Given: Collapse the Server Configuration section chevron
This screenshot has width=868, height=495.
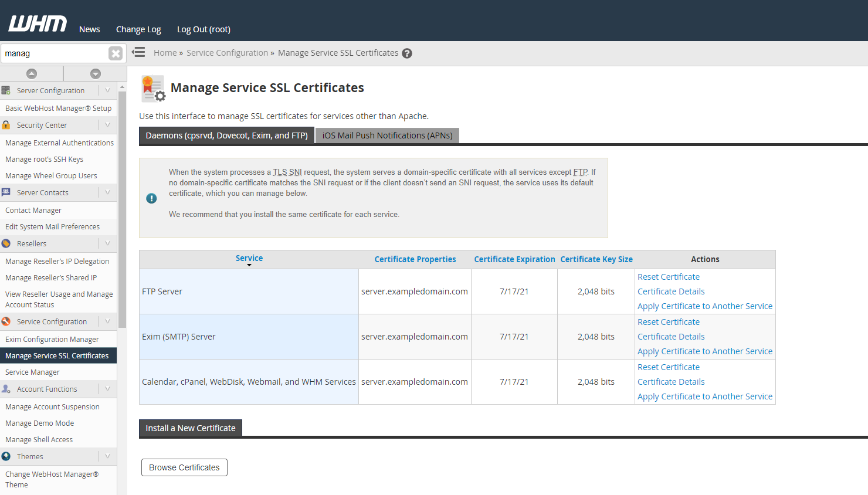Looking at the screenshot, I should coord(107,90).
